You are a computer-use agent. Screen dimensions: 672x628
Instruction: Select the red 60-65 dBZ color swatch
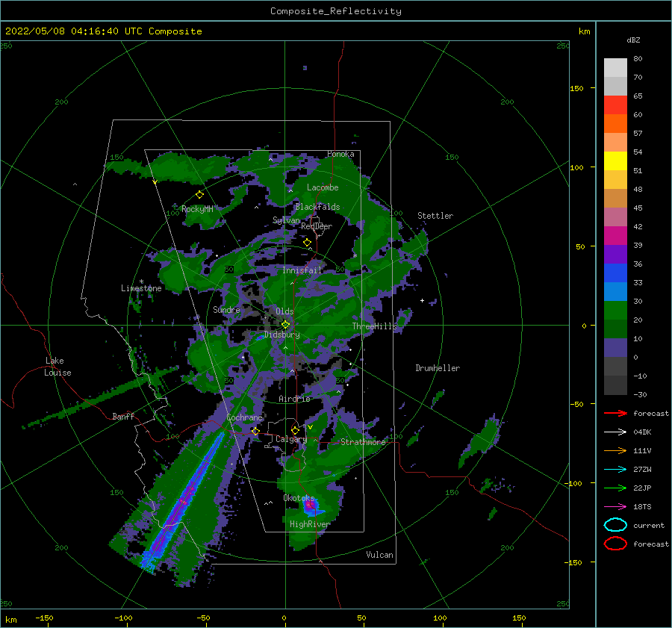click(x=615, y=105)
